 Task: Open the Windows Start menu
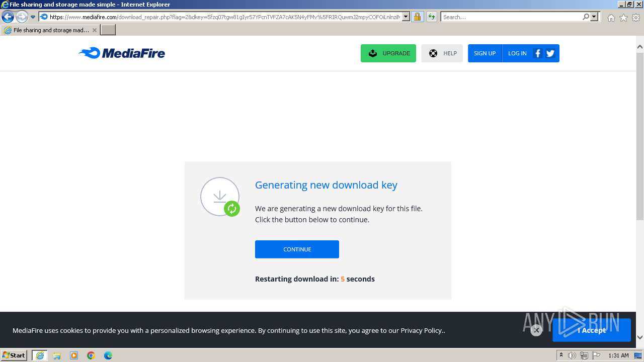tap(14, 355)
